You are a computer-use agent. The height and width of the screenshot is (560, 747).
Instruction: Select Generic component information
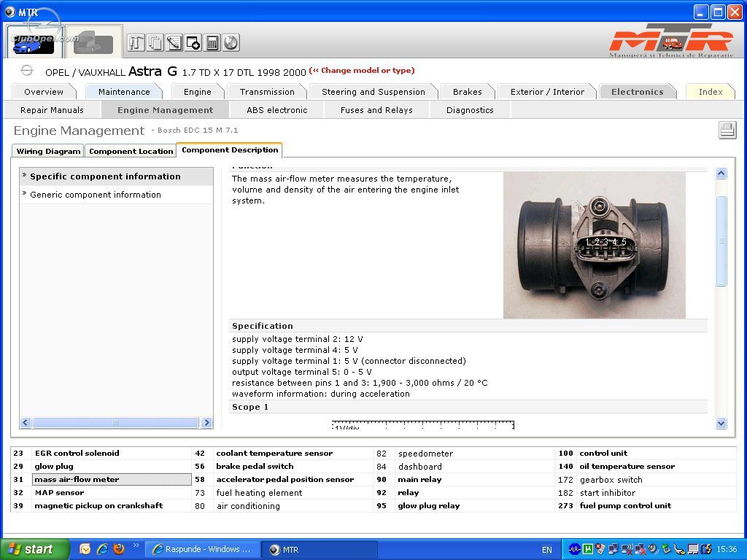click(116, 195)
